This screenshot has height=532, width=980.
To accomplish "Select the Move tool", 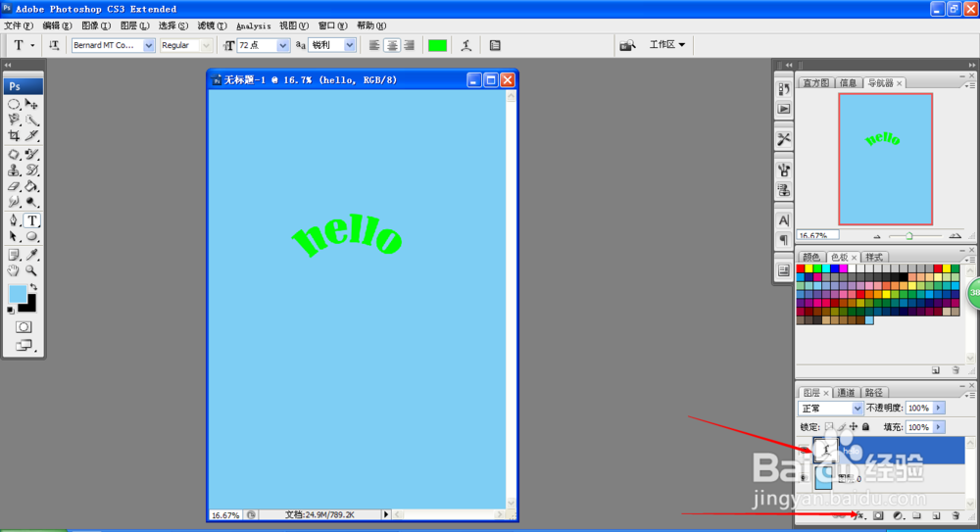I will [32, 105].
